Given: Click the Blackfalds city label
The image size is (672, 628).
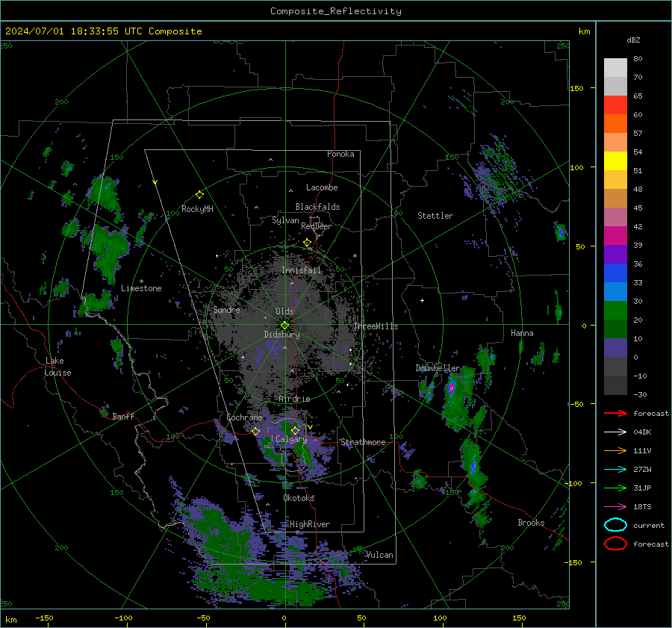Looking at the screenshot, I should (x=317, y=207).
